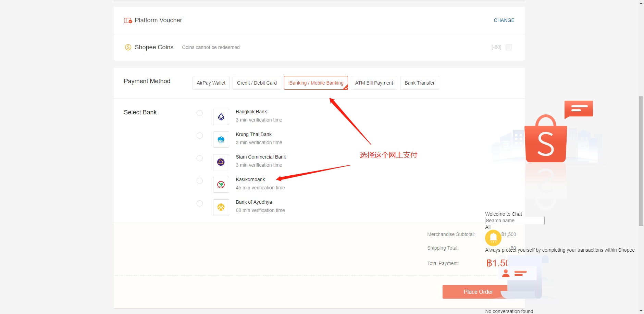Click the Platform Voucher label
This screenshot has width=644, height=314.
click(x=158, y=20)
